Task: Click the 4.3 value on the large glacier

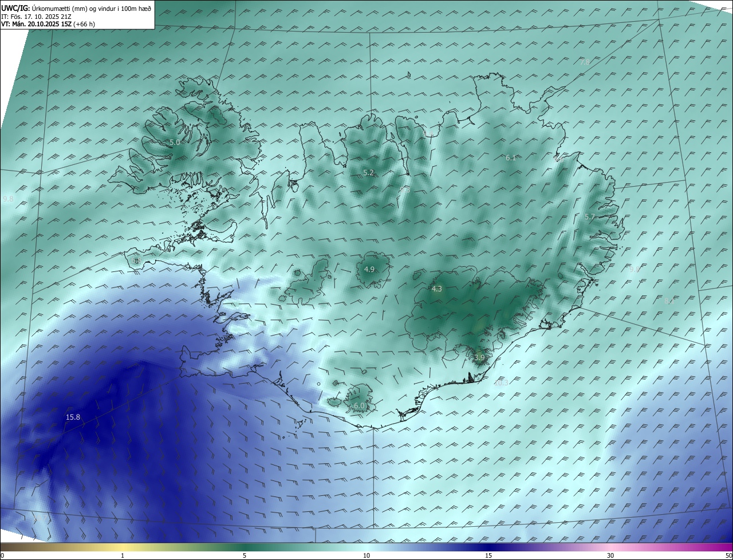Action: 436,289
